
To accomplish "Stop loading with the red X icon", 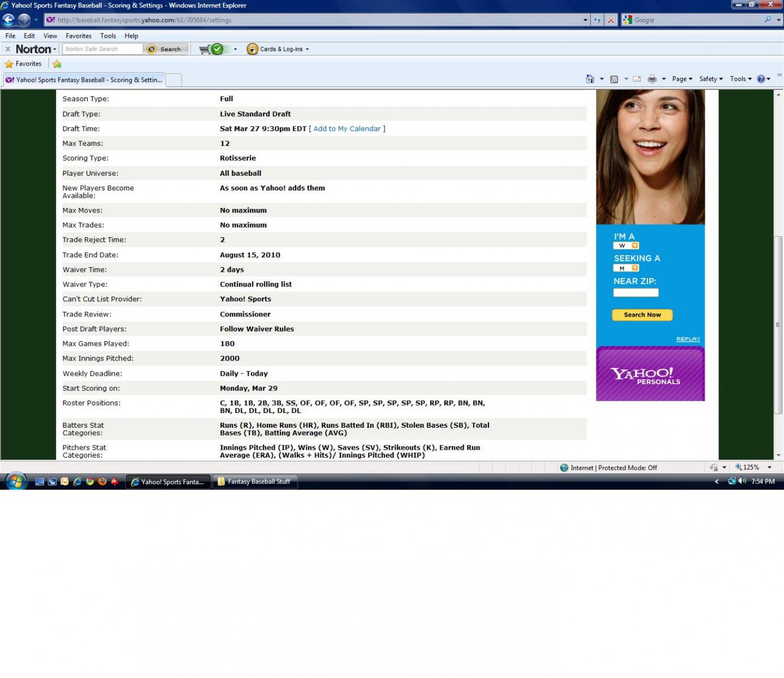I will [610, 20].
